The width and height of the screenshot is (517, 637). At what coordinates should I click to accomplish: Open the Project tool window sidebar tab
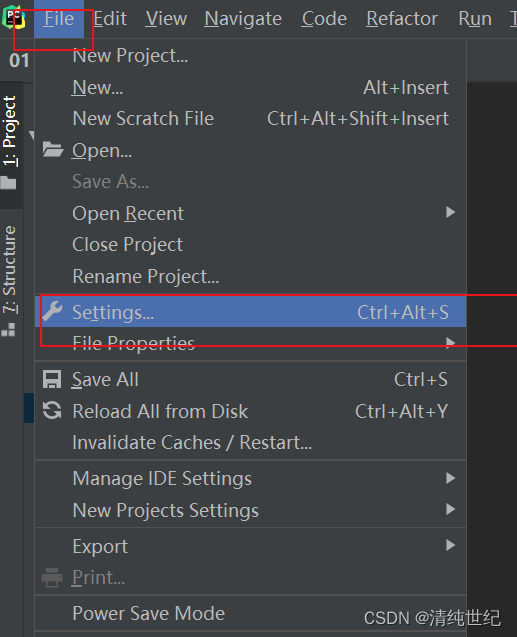pyautogui.click(x=10, y=143)
